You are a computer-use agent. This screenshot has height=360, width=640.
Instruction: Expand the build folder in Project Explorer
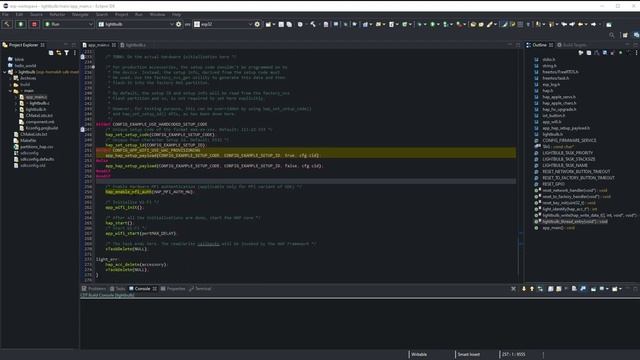click(11, 85)
